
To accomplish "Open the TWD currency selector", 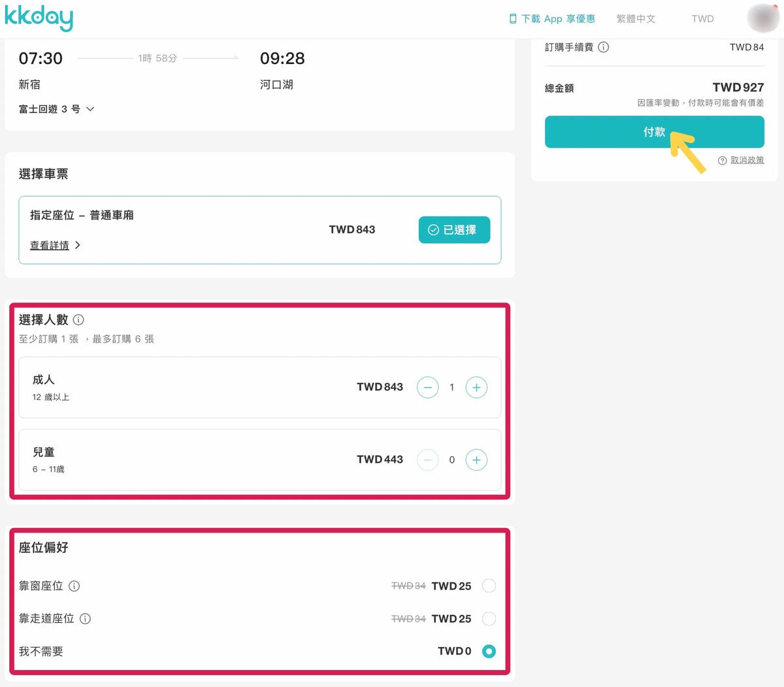I will coord(703,19).
